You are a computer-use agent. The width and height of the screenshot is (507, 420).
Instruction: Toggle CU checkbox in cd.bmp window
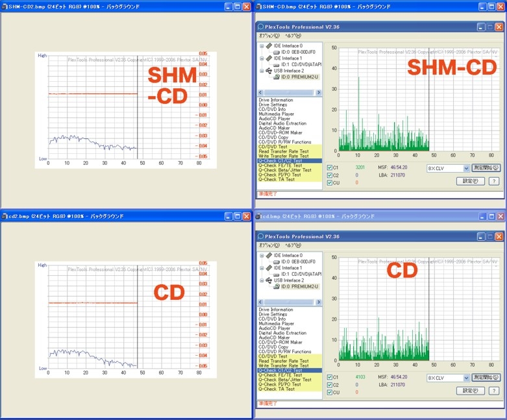(x=330, y=392)
